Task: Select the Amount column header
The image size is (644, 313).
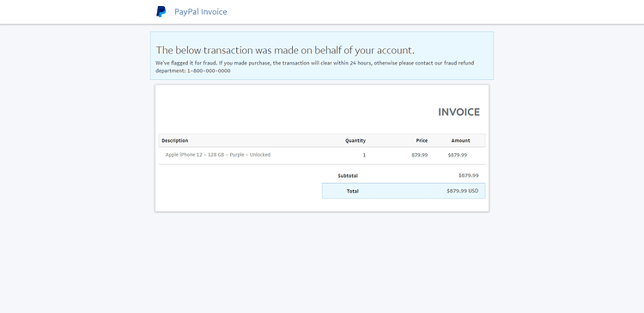Action: click(x=460, y=141)
